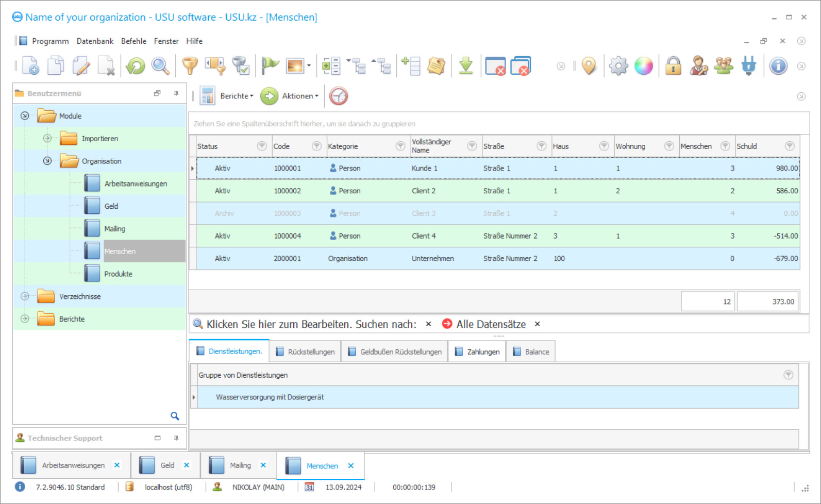Click the close all windows icon
This screenshot has width=821, height=504.
[x=521, y=66]
